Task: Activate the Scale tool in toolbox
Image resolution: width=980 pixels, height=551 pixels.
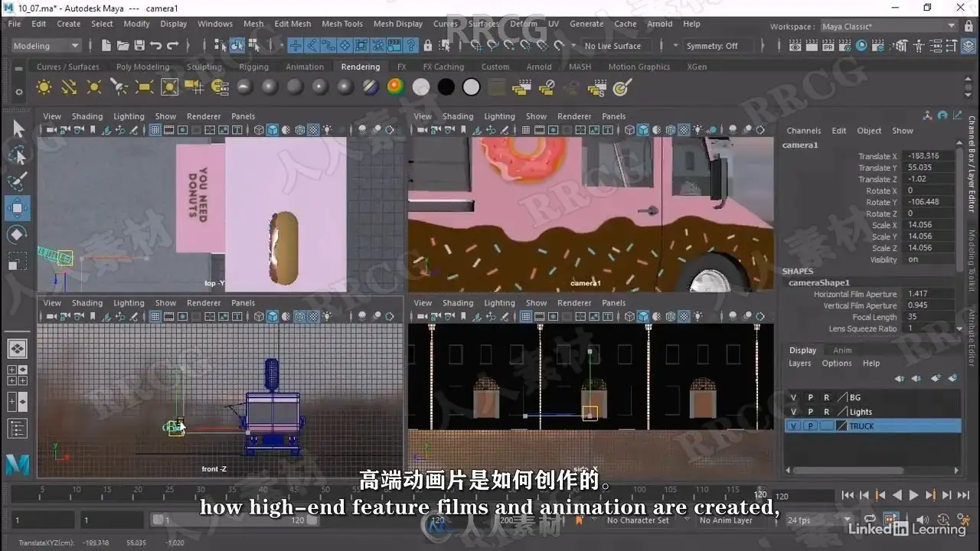Action: point(18,261)
